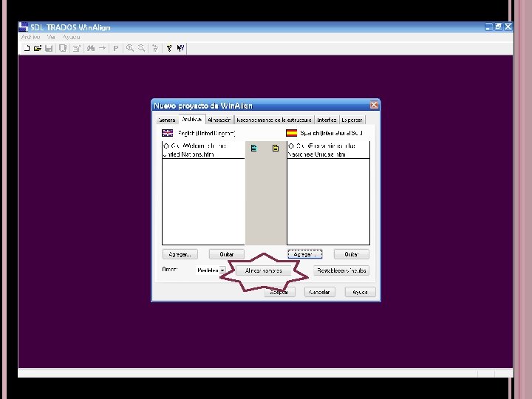Switch to the Exportar tab
Viewport: 532px width, 399px height.
pyautogui.click(x=352, y=120)
